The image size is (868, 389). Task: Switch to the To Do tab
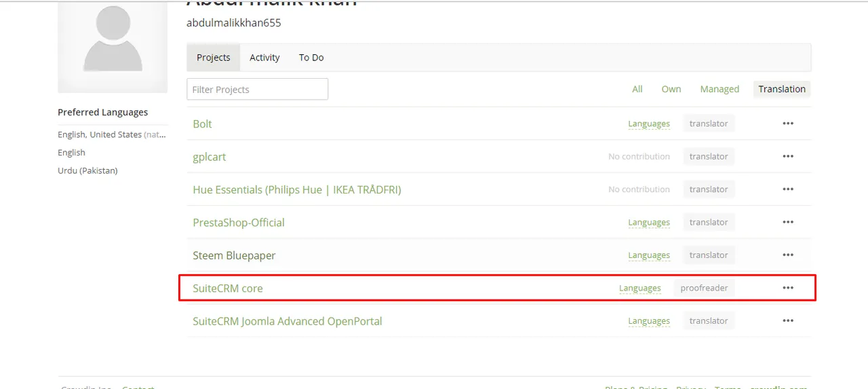coord(311,58)
